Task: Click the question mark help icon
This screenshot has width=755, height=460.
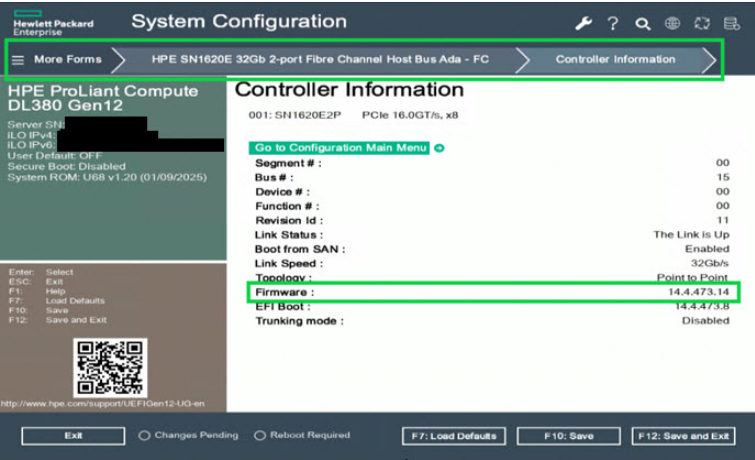Action: pos(612,23)
